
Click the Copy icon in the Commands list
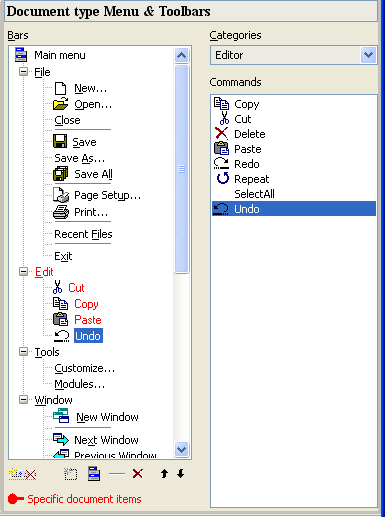(221, 104)
